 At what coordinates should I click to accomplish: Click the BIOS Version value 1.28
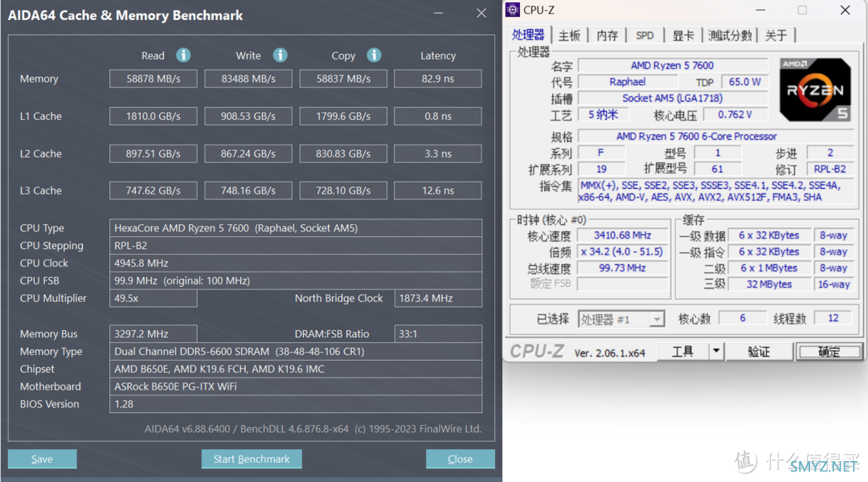296,404
